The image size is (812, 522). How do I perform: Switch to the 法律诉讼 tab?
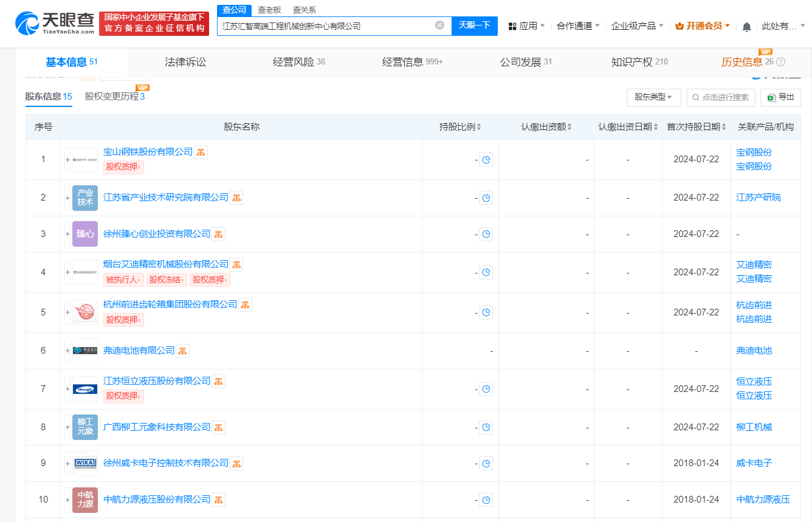coord(185,63)
